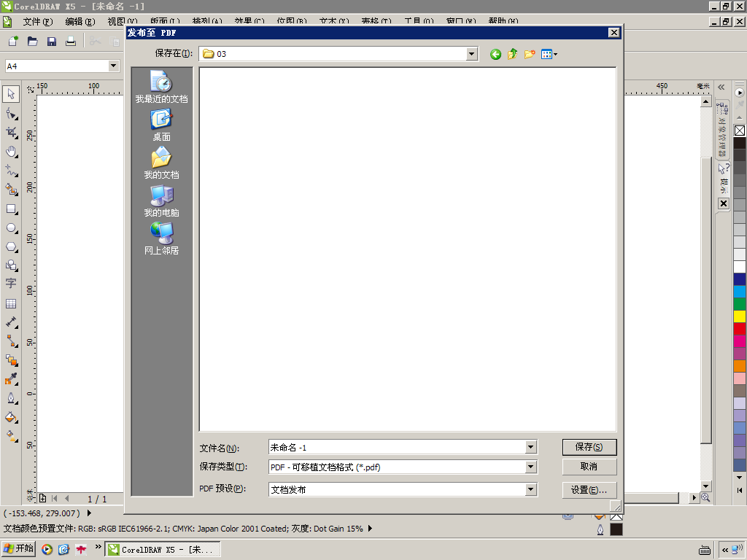The image size is (747, 560).
Task: Pick the green color swatch
Action: [740, 304]
